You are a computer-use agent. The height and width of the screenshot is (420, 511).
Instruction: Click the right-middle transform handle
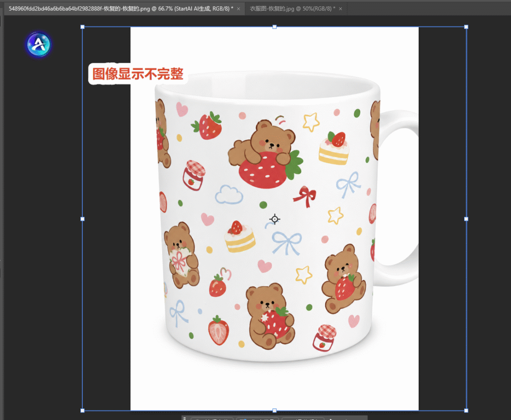coord(466,219)
